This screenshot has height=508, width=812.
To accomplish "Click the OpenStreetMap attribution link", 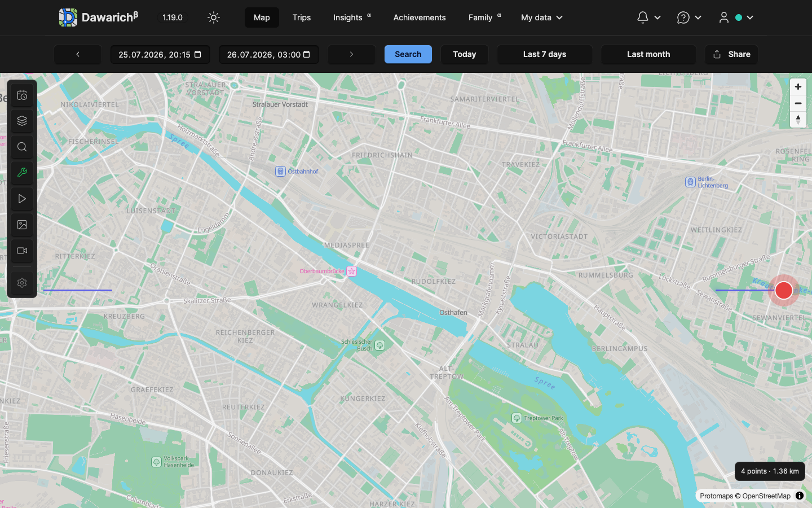I will pyautogui.click(x=766, y=496).
